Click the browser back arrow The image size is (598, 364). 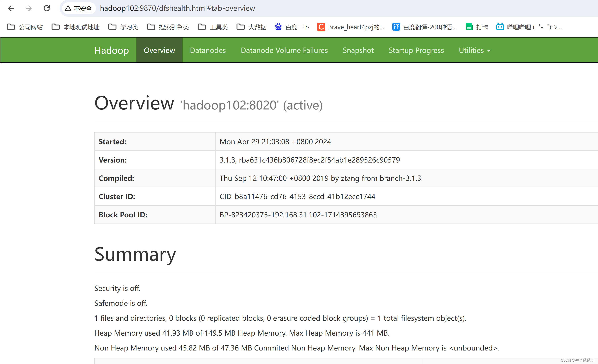11,9
